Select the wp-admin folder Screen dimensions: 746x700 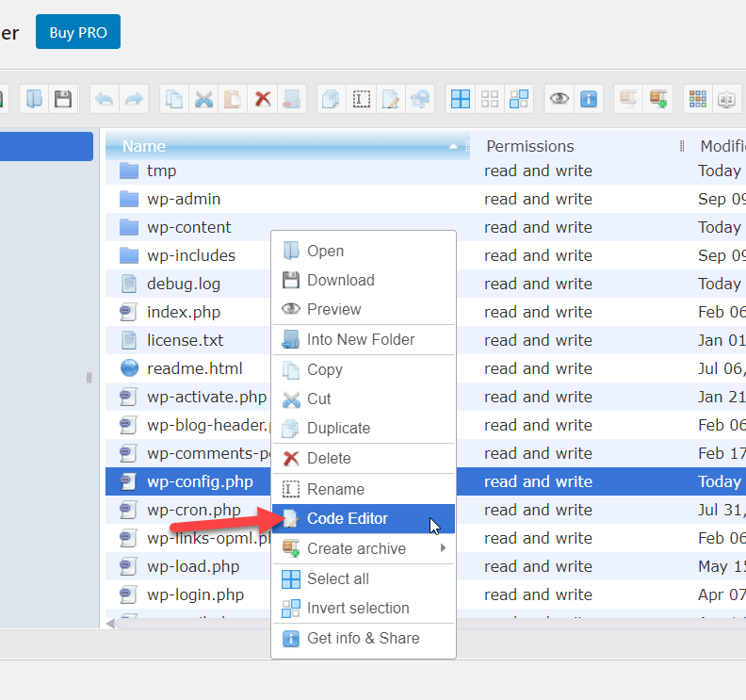pos(184,199)
